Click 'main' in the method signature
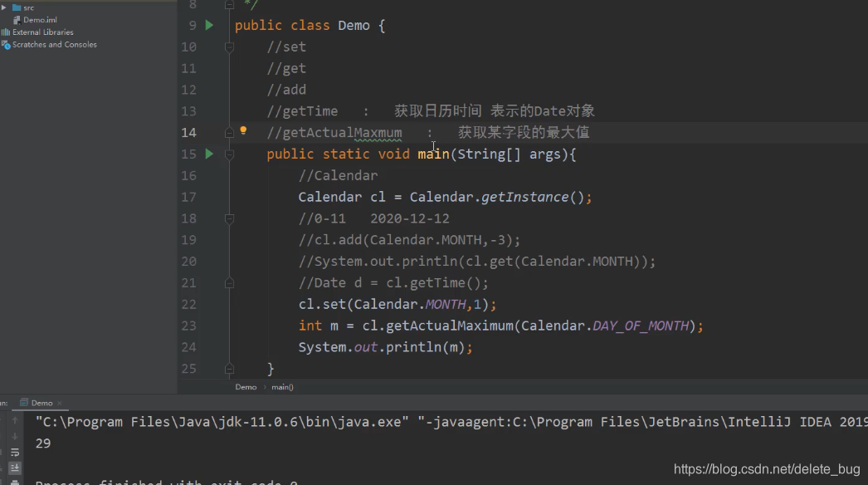 433,154
